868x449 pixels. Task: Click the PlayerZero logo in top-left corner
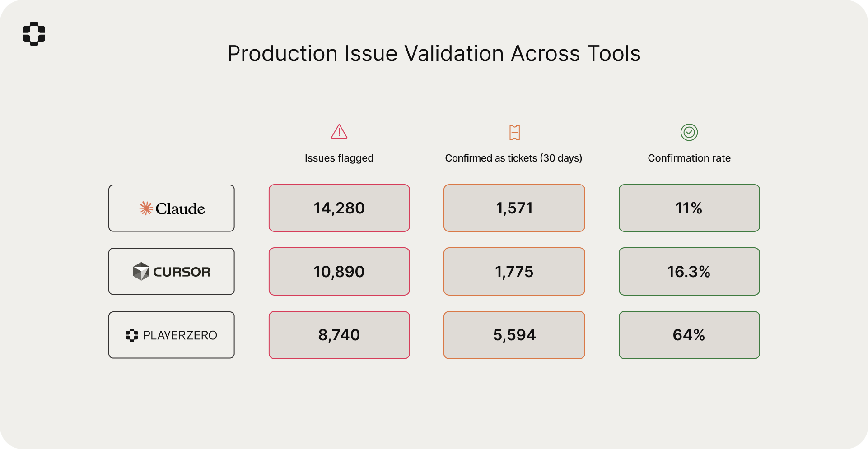[34, 34]
